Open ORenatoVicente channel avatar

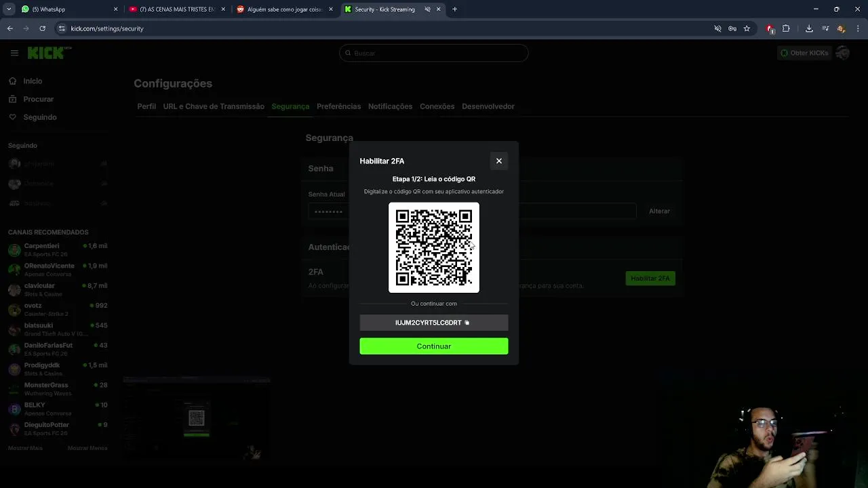pyautogui.click(x=14, y=270)
